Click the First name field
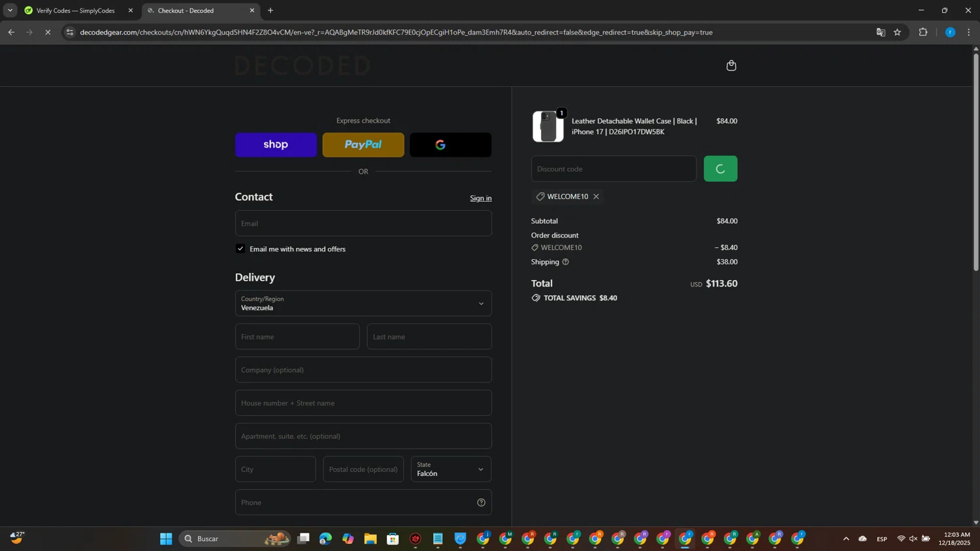The image size is (980, 551). (x=297, y=337)
